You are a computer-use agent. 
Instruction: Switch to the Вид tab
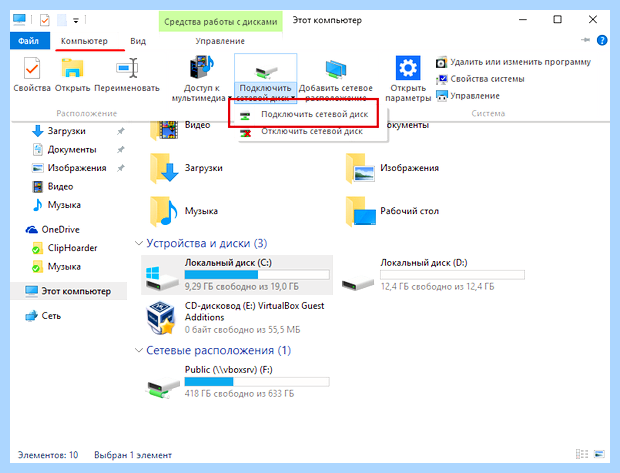coord(138,41)
